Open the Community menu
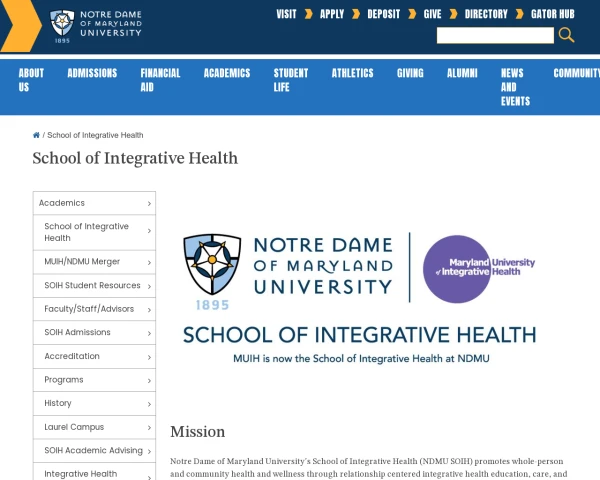 pos(577,73)
